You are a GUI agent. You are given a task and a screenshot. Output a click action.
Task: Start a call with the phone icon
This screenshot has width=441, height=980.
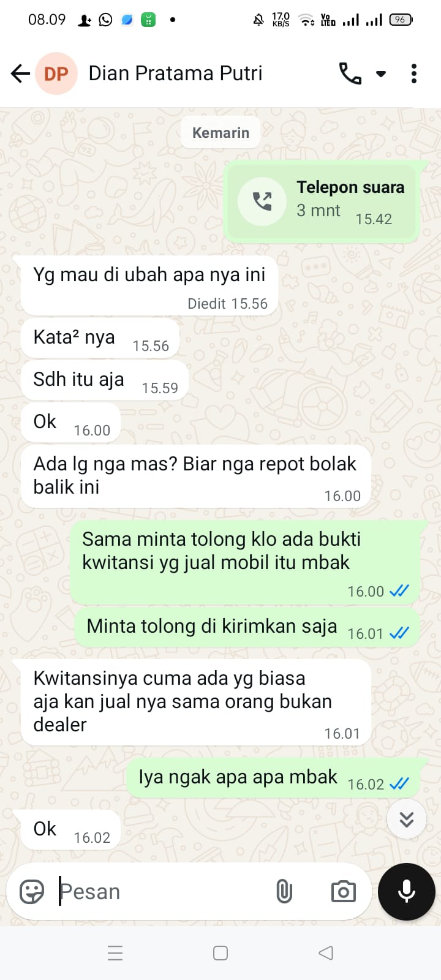coord(350,73)
